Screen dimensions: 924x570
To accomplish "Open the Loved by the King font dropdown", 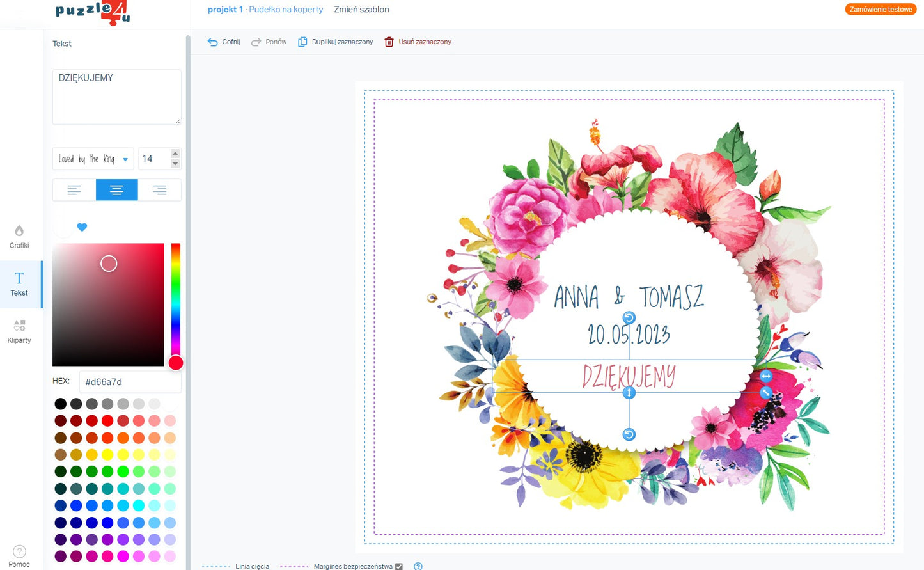I will click(93, 159).
